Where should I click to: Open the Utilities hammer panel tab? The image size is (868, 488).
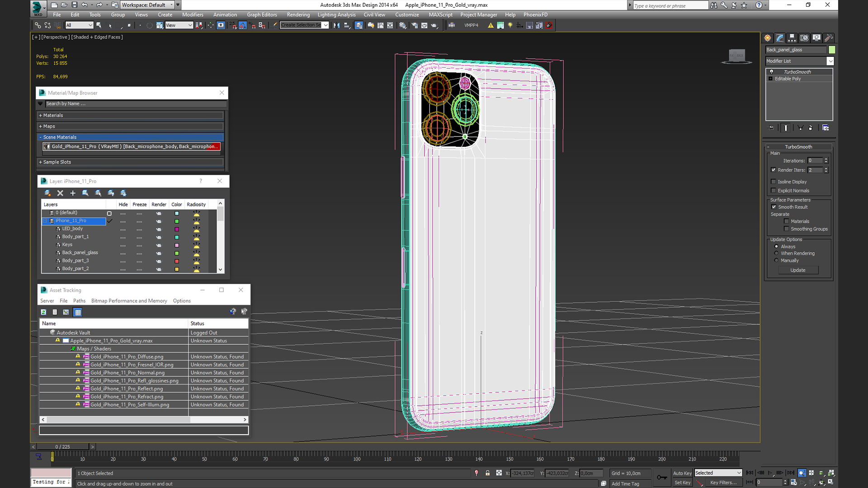[829, 38]
